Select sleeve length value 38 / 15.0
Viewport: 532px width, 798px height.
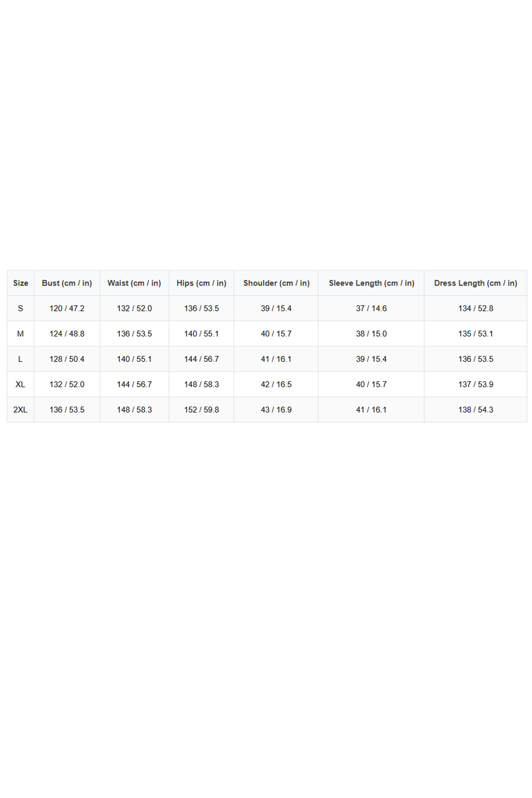371,334
